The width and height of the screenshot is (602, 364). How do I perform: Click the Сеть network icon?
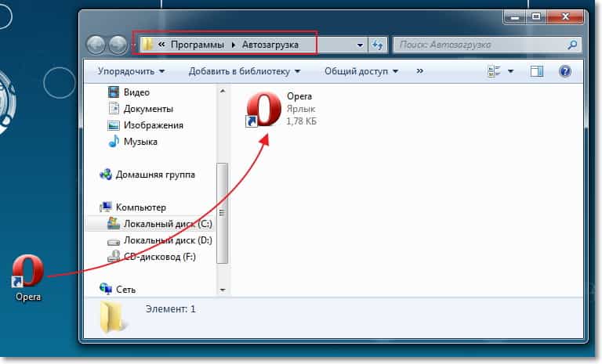tap(106, 288)
